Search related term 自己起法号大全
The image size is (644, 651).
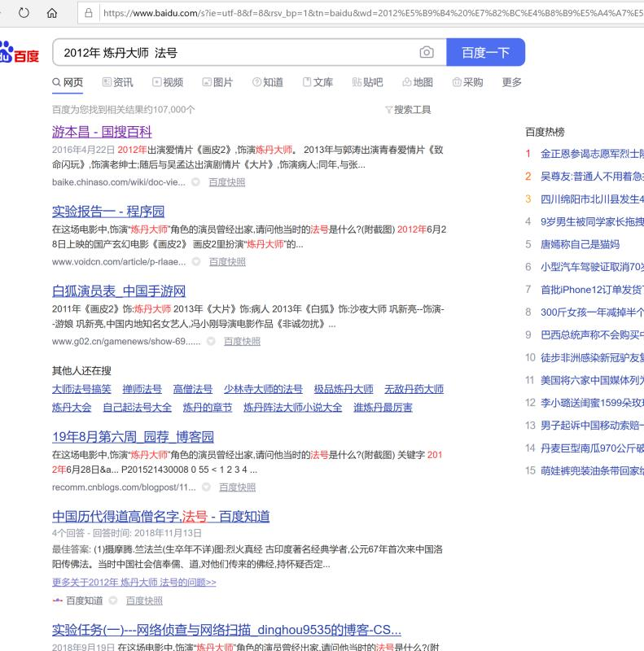[137, 408]
